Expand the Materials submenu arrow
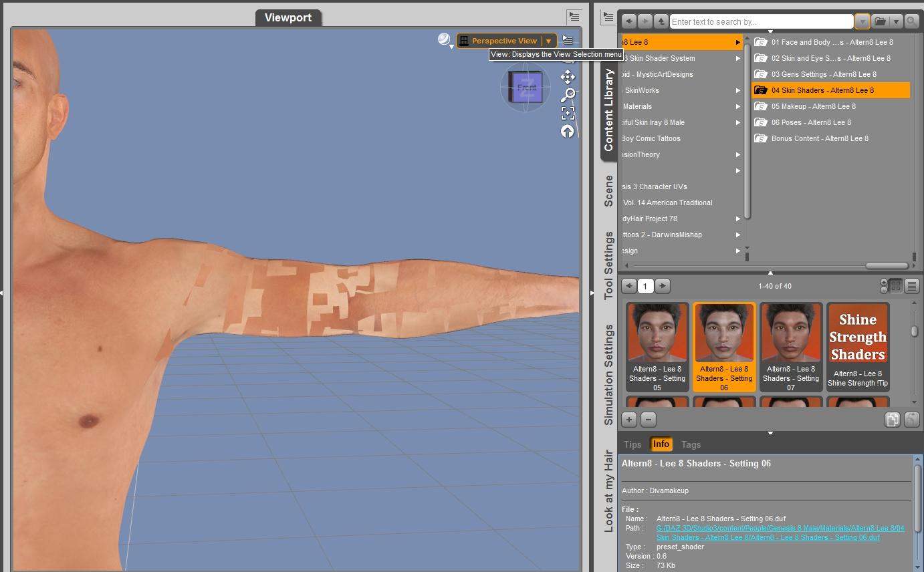The image size is (924, 572). click(x=737, y=106)
